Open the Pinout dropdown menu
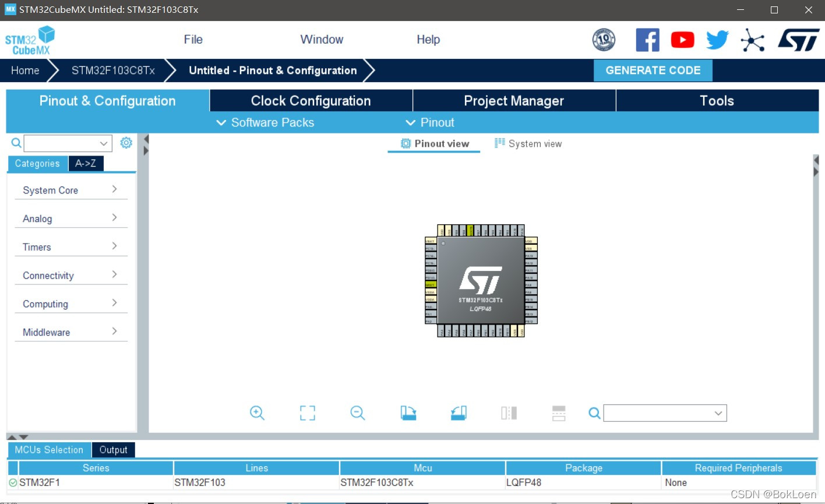 click(x=429, y=122)
